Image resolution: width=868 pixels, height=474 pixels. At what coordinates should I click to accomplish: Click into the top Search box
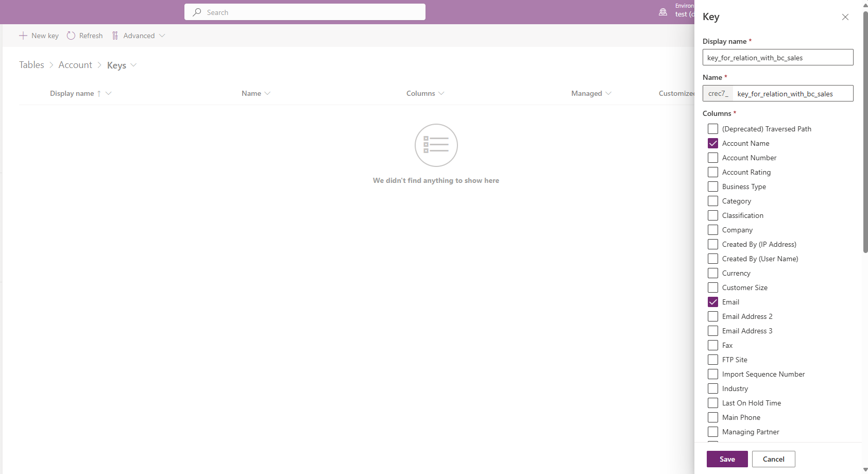tap(305, 12)
